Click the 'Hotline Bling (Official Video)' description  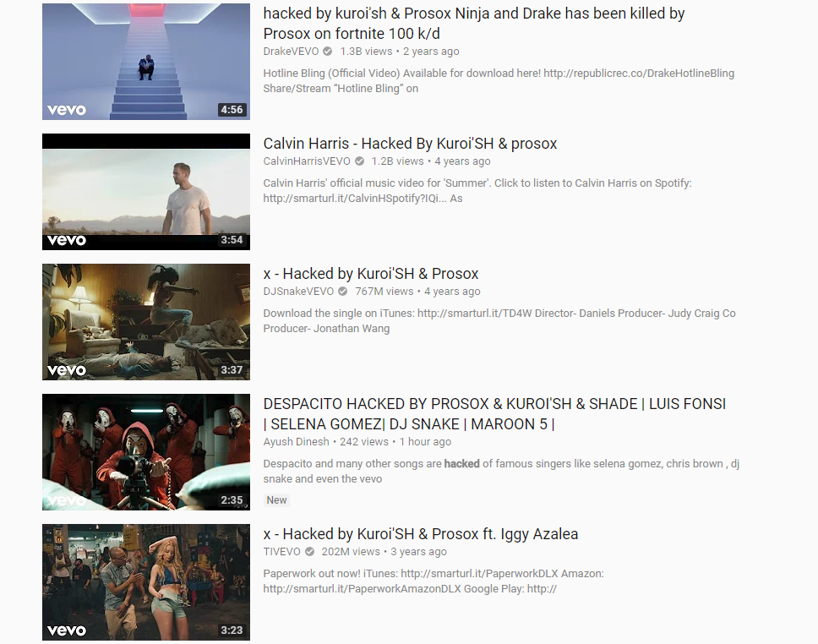(x=499, y=81)
